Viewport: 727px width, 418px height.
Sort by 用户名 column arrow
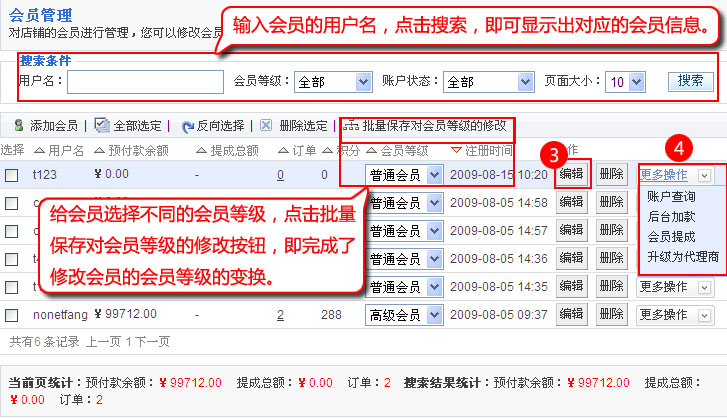point(39,151)
